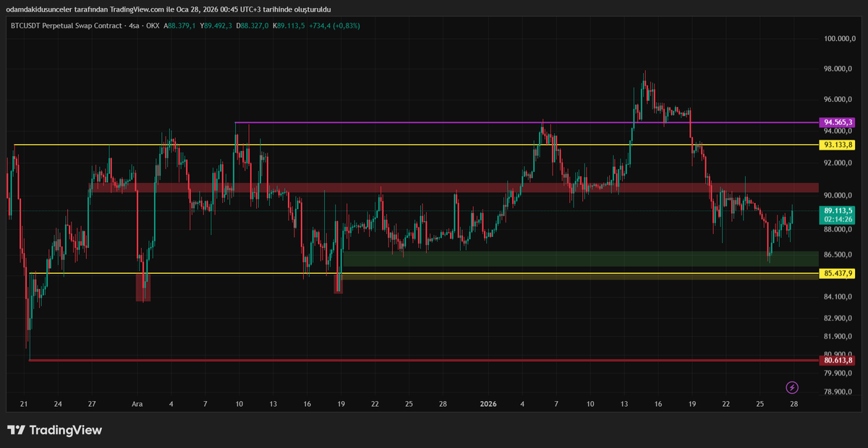Screen dimensions: 868x448
Task: Click the 02:14:26 candle countdown timer
Action: pos(838,219)
